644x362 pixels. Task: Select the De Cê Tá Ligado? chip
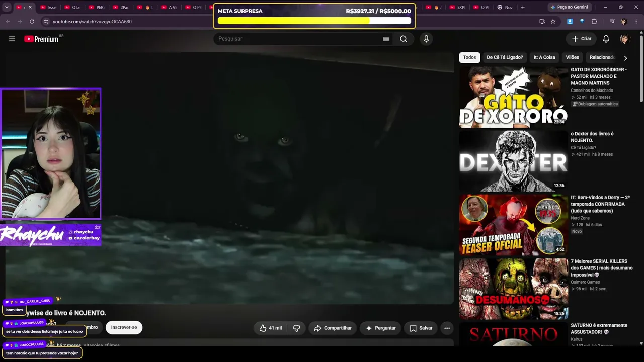point(505,57)
